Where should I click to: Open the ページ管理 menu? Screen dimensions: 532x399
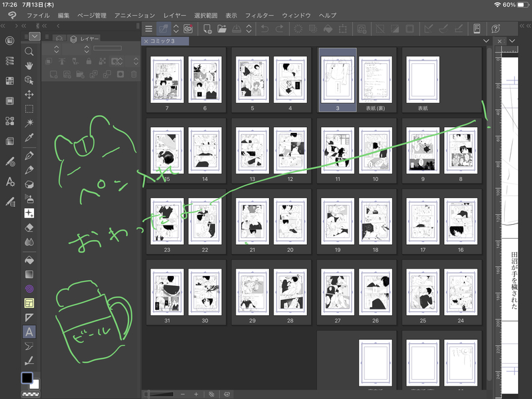pyautogui.click(x=92, y=15)
